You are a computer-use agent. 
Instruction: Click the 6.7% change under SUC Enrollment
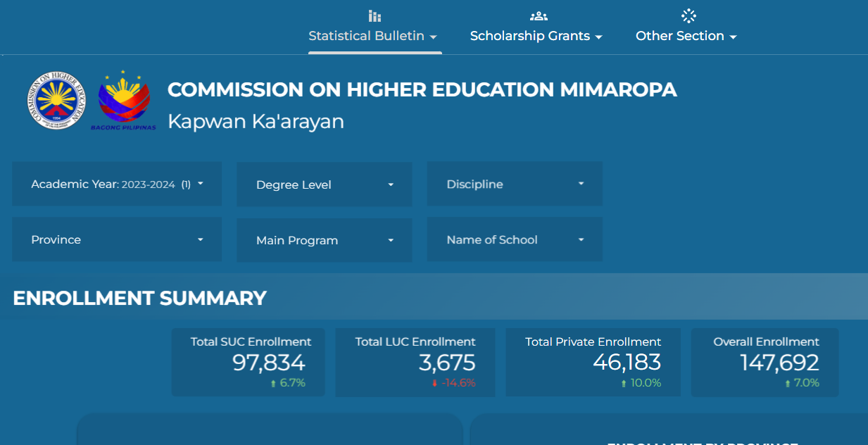tap(292, 384)
